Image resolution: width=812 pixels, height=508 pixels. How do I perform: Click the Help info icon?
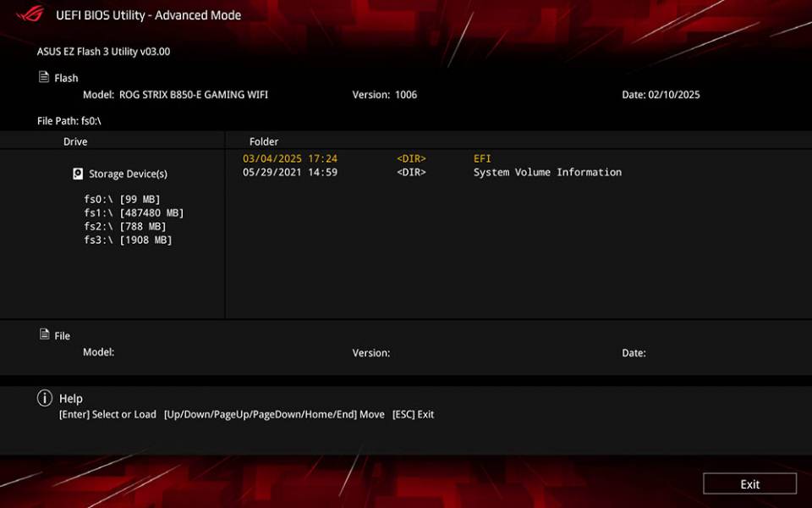(x=45, y=398)
